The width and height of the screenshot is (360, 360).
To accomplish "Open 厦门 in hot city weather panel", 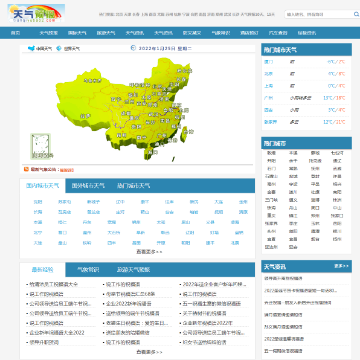I will (268, 62).
